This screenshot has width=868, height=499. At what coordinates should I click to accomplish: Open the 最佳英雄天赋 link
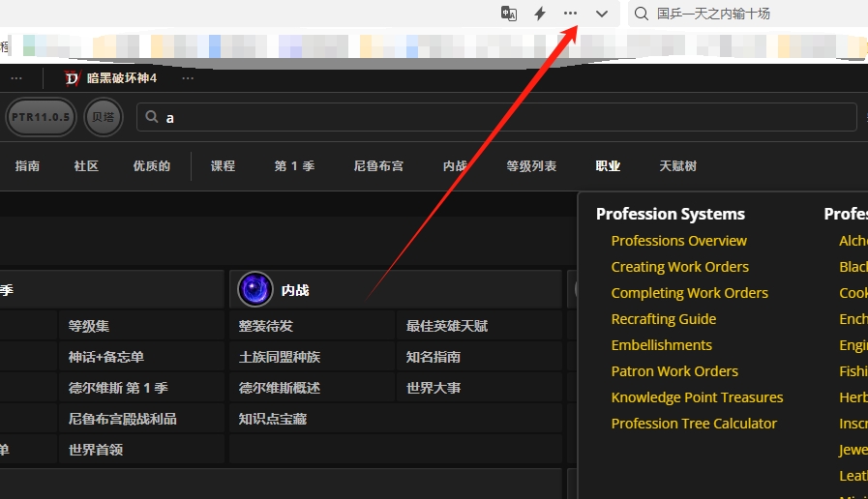tap(447, 326)
